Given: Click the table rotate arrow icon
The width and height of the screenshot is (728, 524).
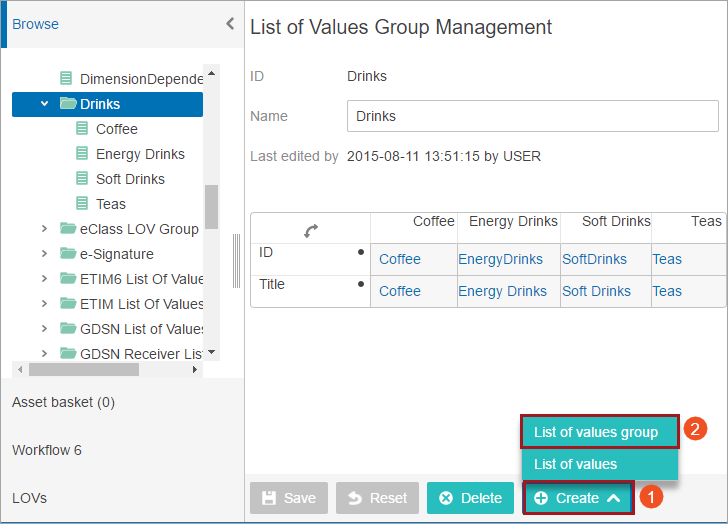Looking at the screenshot, I should [311, 231].
